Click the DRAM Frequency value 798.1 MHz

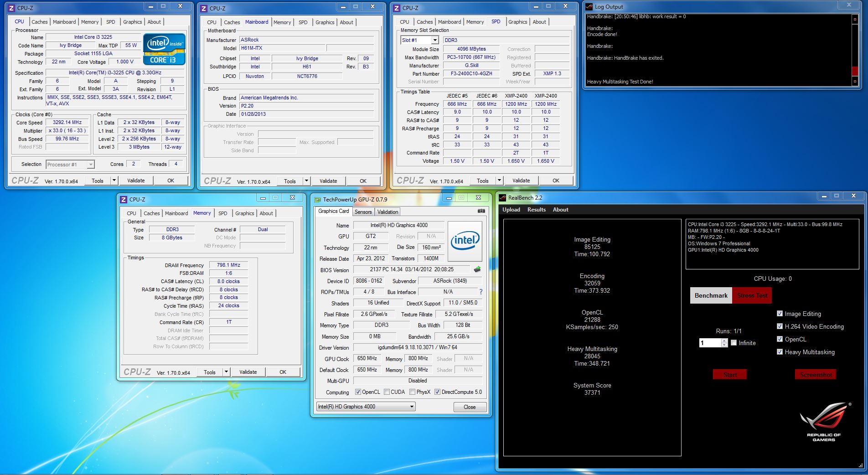pyautogui.click(x=228, y=265)
